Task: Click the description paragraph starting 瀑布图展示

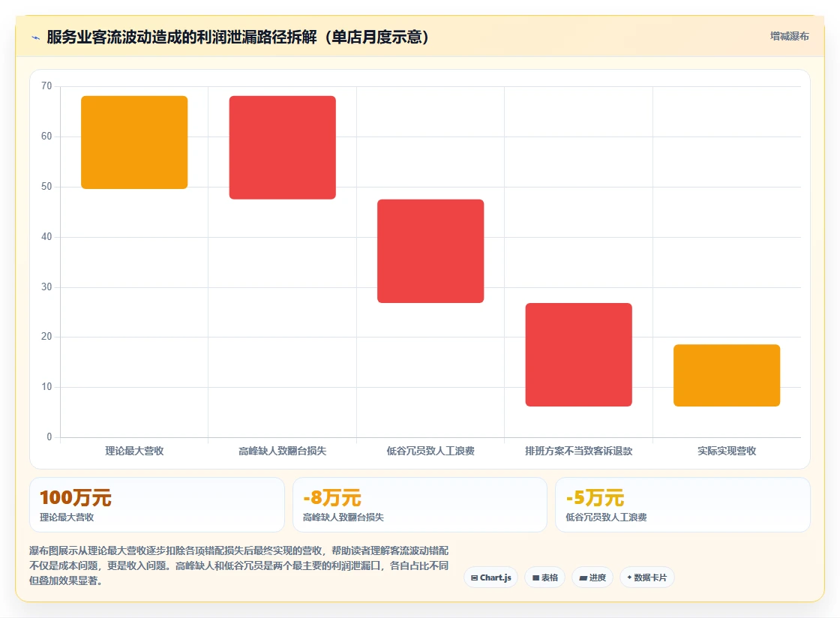Action: click(x=239, y=565)
